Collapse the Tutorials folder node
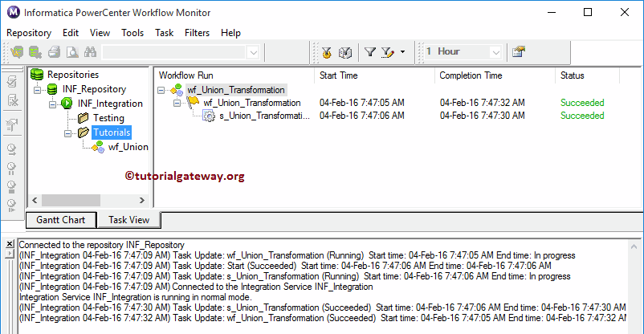Image resolution: width=644 pixels, height=334 pixels. [67, 133]
